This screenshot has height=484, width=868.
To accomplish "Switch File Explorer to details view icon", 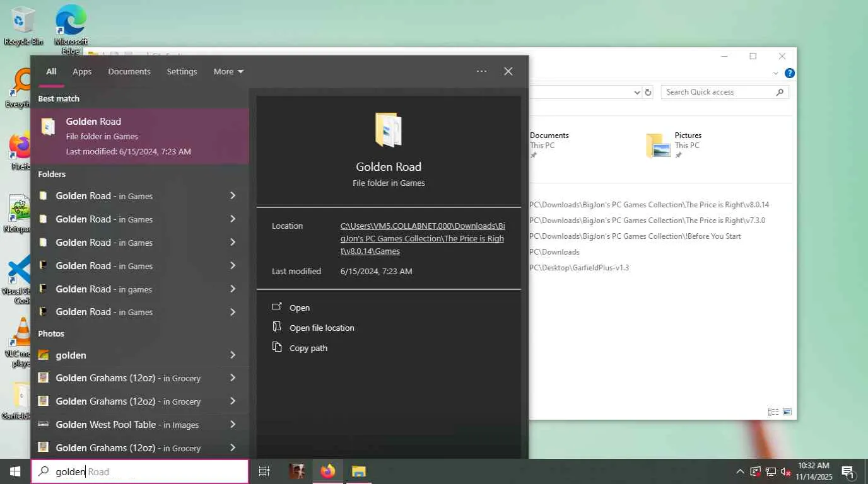I will (x=773, y=412).
